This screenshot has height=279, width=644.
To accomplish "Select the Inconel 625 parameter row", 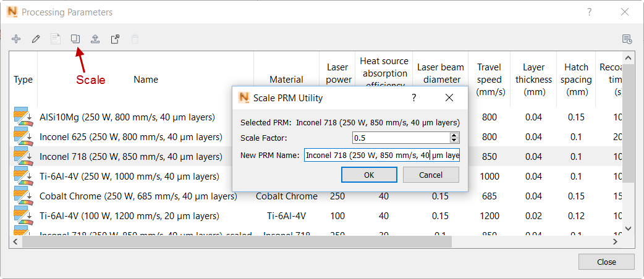I will [130, 137].
